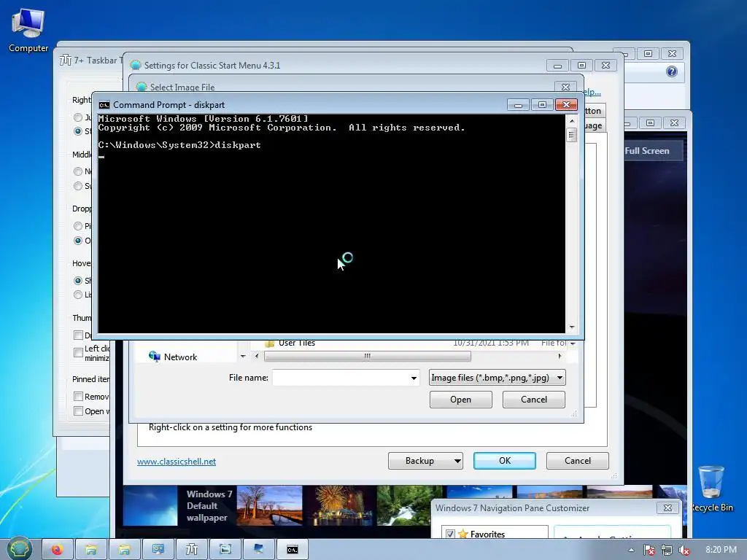747x560 pixels.
Task: Select first radio under Drop section
Action: pyautogui.click(x=78, y=226)
